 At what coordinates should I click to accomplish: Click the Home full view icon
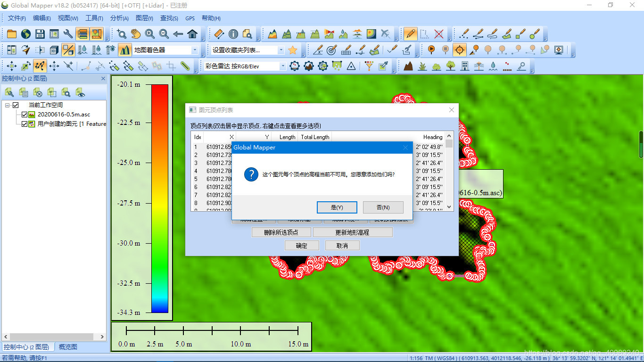tap(192, 34)
